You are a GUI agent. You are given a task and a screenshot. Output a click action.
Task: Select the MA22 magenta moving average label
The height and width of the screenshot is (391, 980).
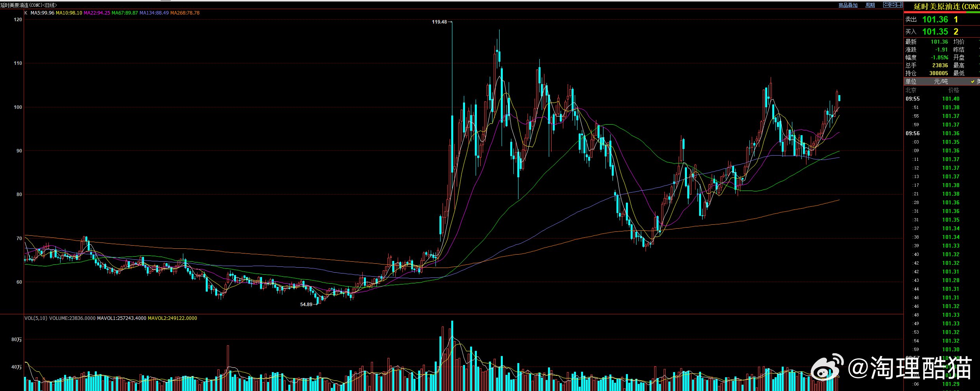97,13
